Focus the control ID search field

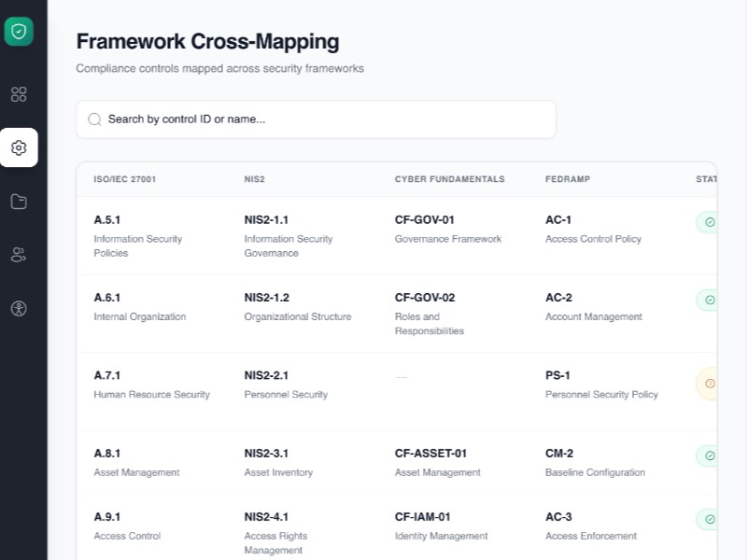(327, 119)
